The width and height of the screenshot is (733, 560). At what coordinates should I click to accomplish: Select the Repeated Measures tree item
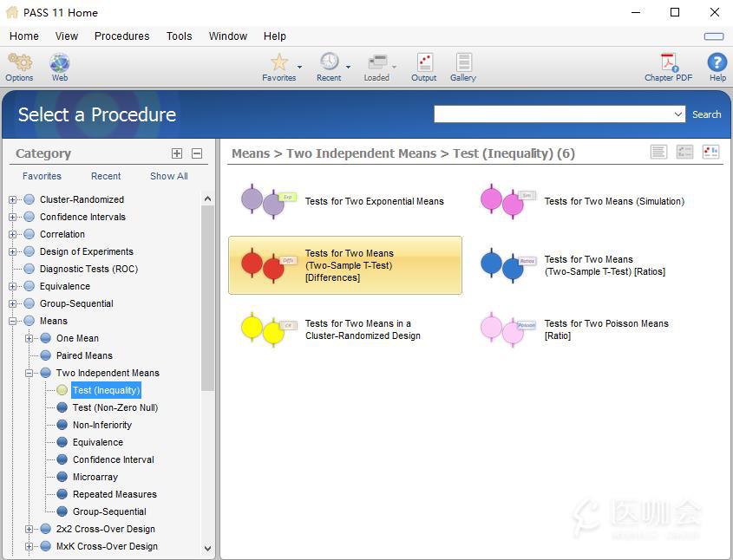pyautogui.click(x=115, y=493)
